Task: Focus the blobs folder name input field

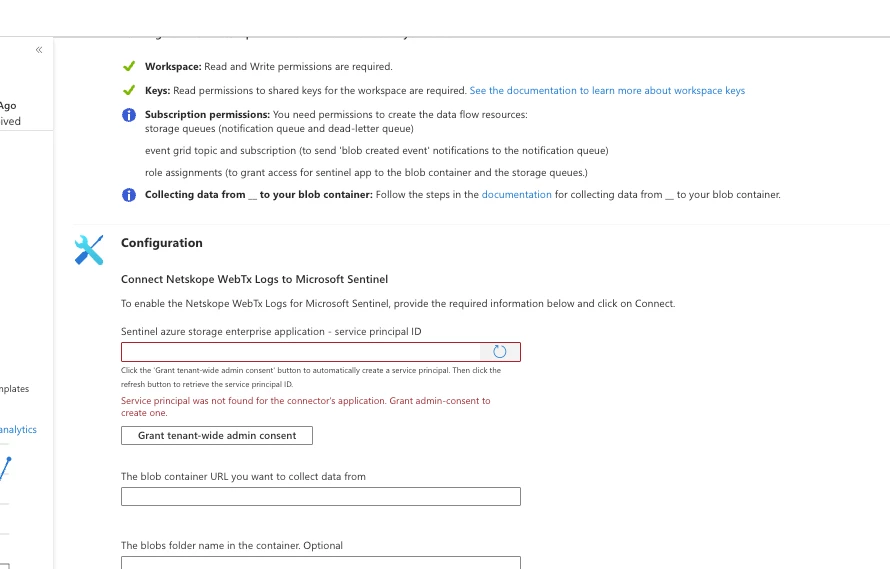Action: 321,563
